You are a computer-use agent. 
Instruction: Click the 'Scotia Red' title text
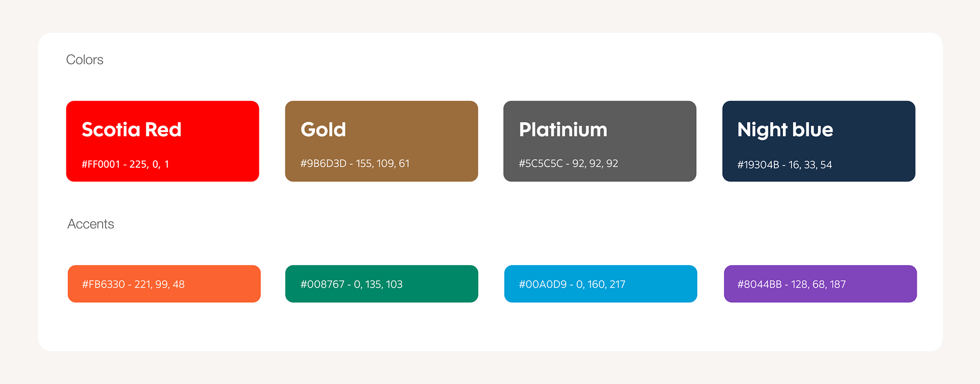tap(132, 130)
